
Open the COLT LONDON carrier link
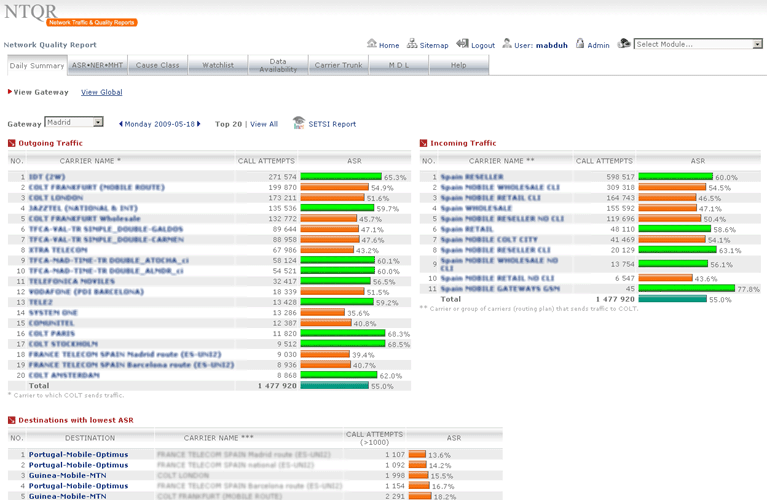62,198
